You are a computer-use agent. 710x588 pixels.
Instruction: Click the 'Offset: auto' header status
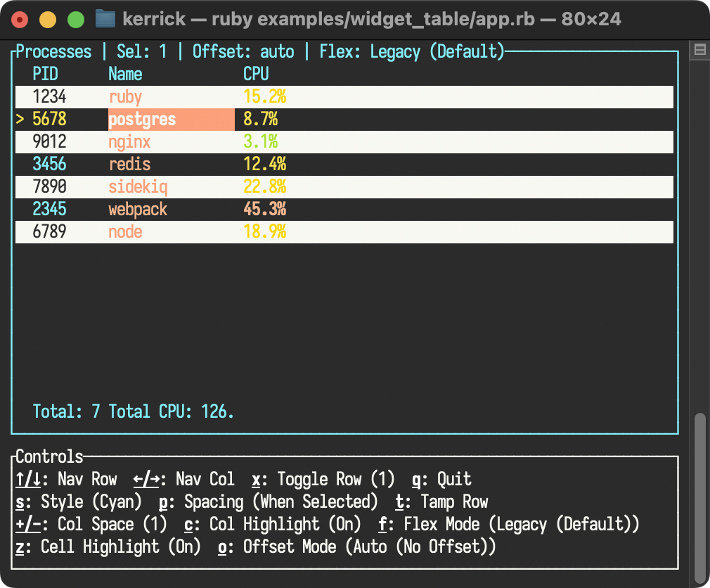coord(244,51)
